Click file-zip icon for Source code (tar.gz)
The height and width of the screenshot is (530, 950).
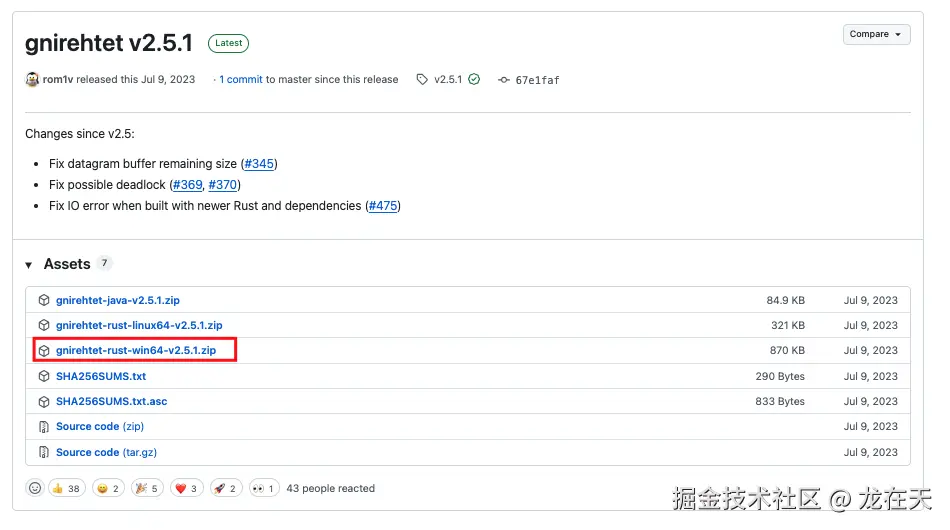click(44, 452)
